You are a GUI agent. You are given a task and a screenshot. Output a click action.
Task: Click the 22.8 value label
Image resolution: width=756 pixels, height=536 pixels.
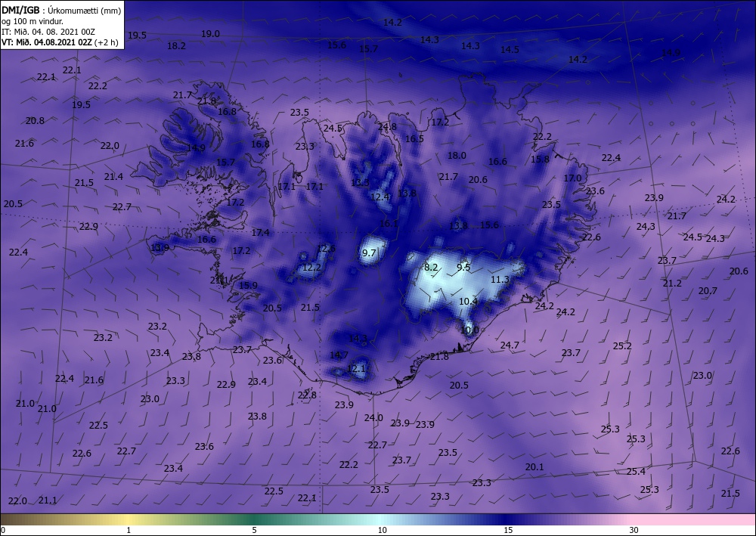tap(307, 395)
